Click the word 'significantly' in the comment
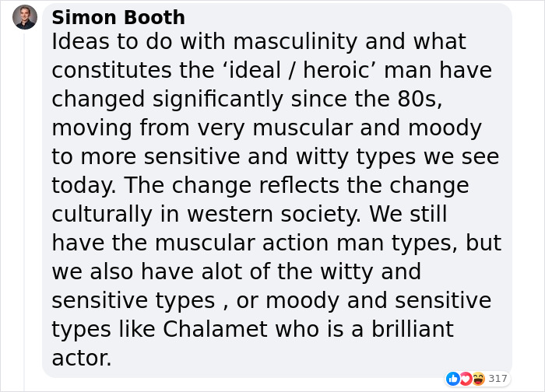The height and width of the screenshot is (392, 545). point(218,100)
